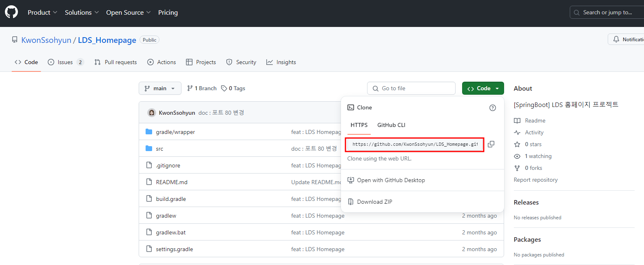Open the 'Update README.md' commit message
This screenshot has height=265, width=644.
316,182
